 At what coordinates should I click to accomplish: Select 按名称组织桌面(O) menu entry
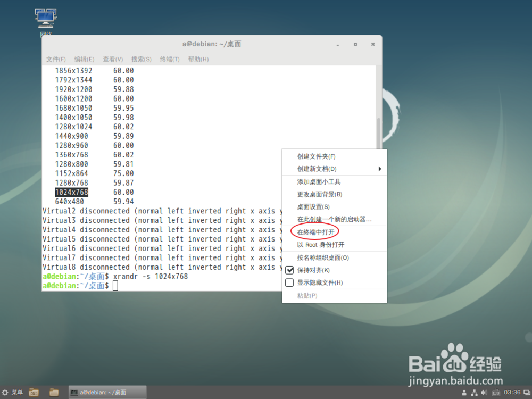334,258
